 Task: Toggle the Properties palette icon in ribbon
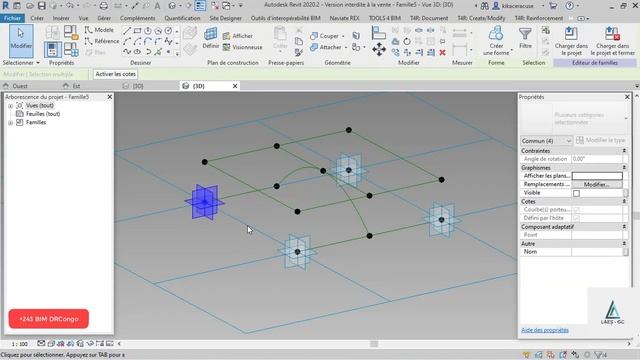click(53, 50)
